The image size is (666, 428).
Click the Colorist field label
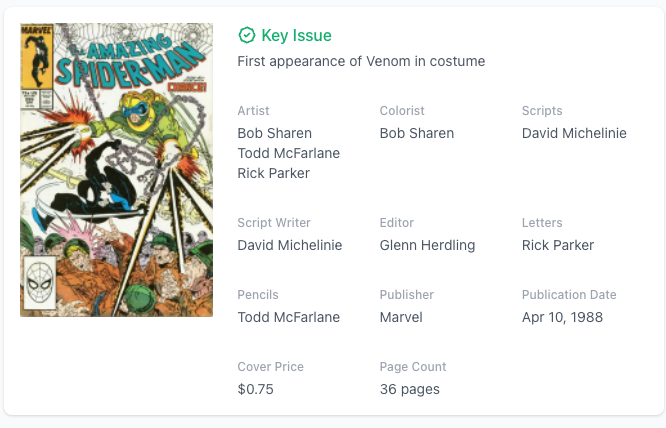click(x=402, y=111)
